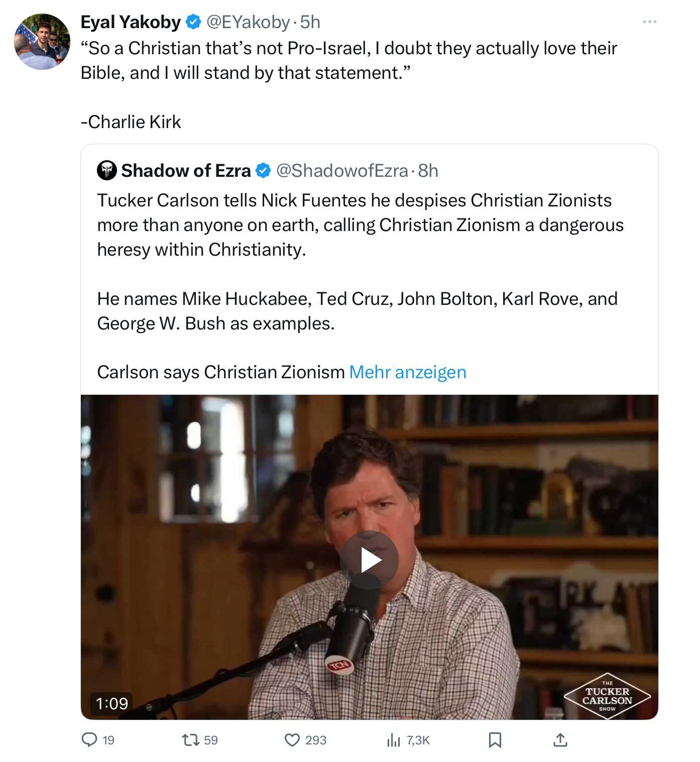Open Eyal Yakoby's profile picture
Image resolution: width=700 pixels, height=762 pixels.
point(42,42)
